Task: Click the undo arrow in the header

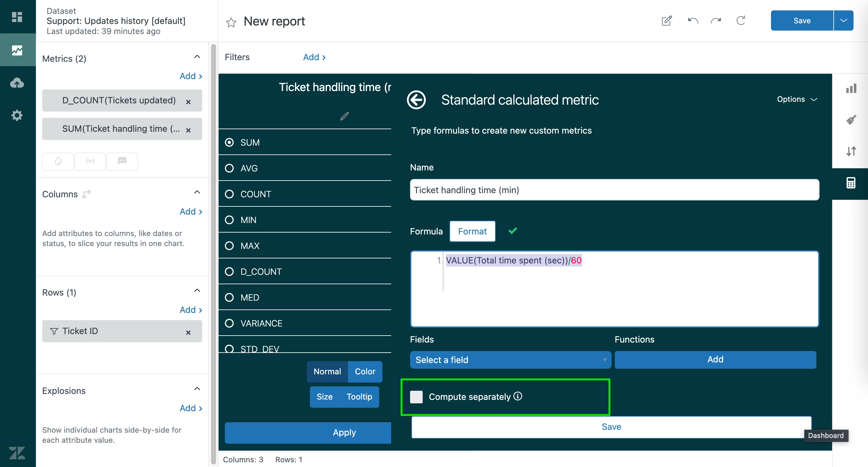Action: (693, 20)
